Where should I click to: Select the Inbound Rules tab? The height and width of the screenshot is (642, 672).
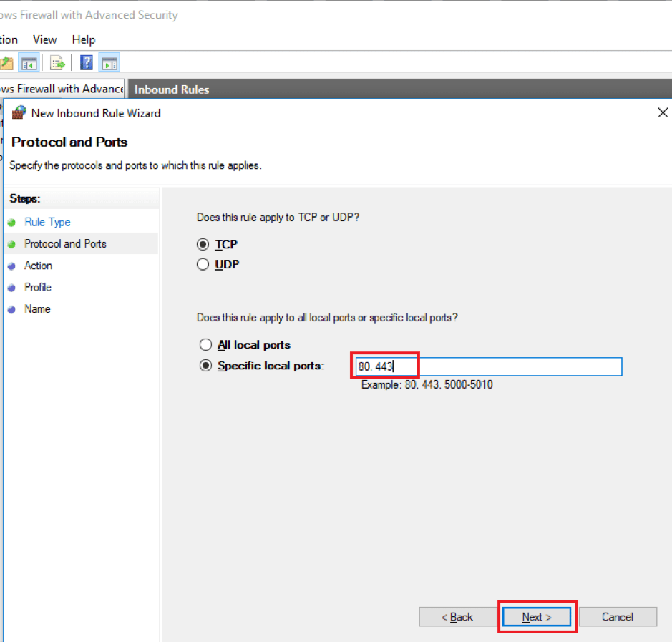coord(171,89)
